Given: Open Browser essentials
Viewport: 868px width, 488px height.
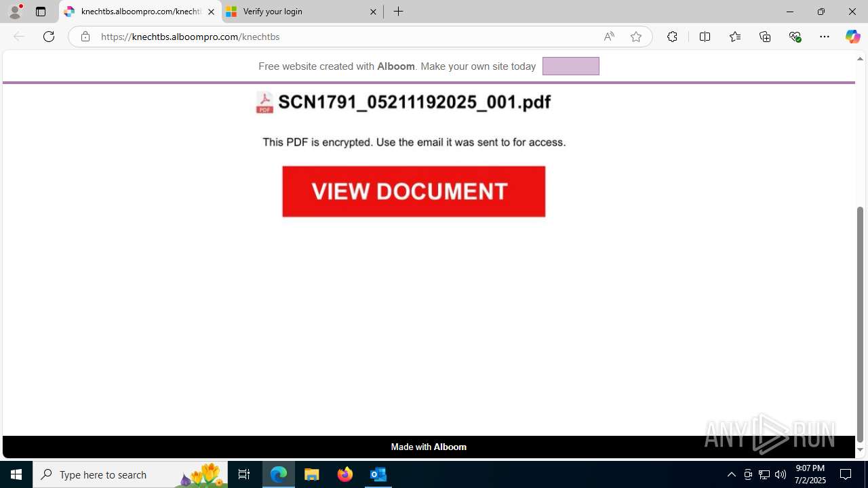Looking at the screenshot, I should tap(795, 37).
